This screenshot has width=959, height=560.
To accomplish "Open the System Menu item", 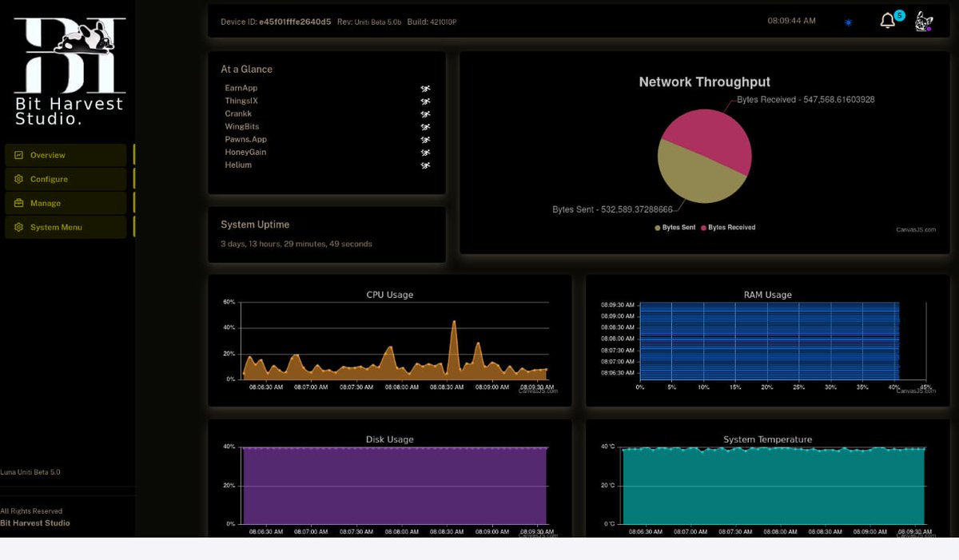I will (x=66, y=227).
